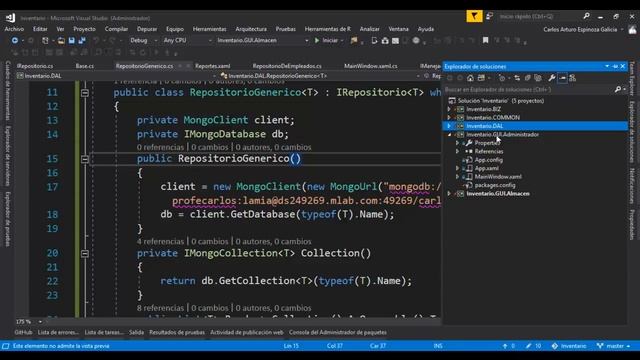Click the Home icon in Solution Explorer toolbar
This screenshot has width=640, height=360.
[470, 78]
